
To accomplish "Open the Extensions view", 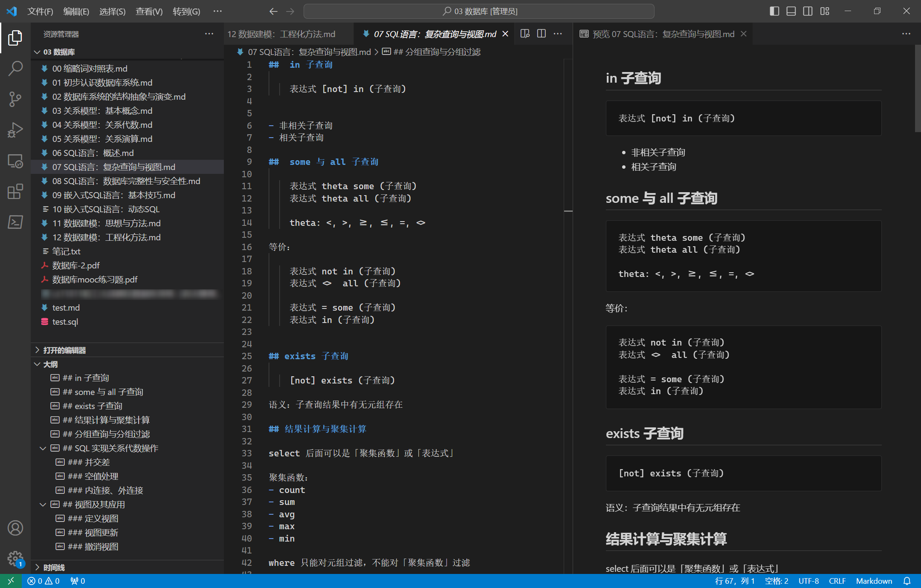I will point(15,192).
